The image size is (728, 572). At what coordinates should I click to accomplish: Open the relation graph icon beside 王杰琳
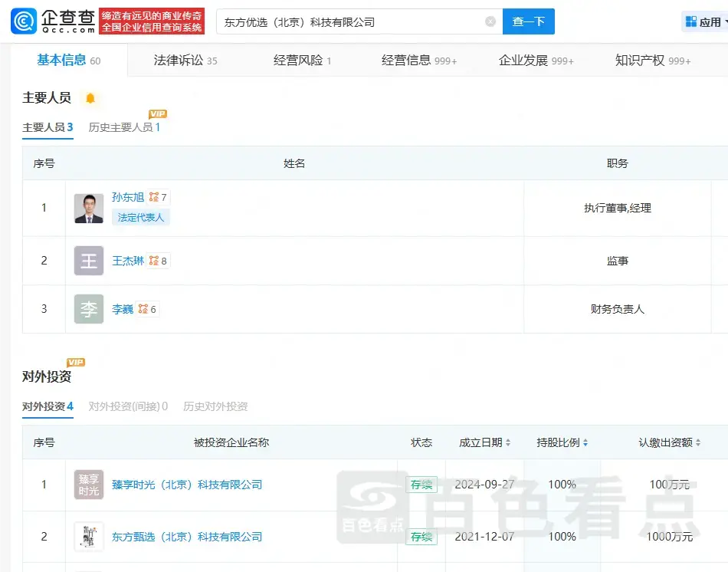tap(154, 261)
